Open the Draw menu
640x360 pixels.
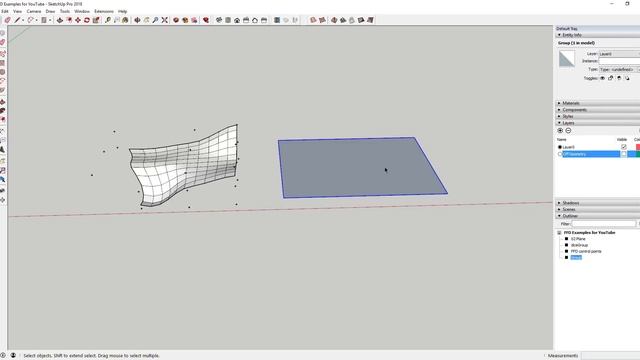click(x=50, y=11)
